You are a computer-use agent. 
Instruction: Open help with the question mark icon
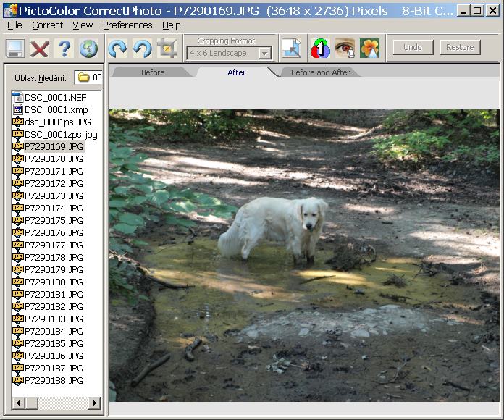coord(64,49)
